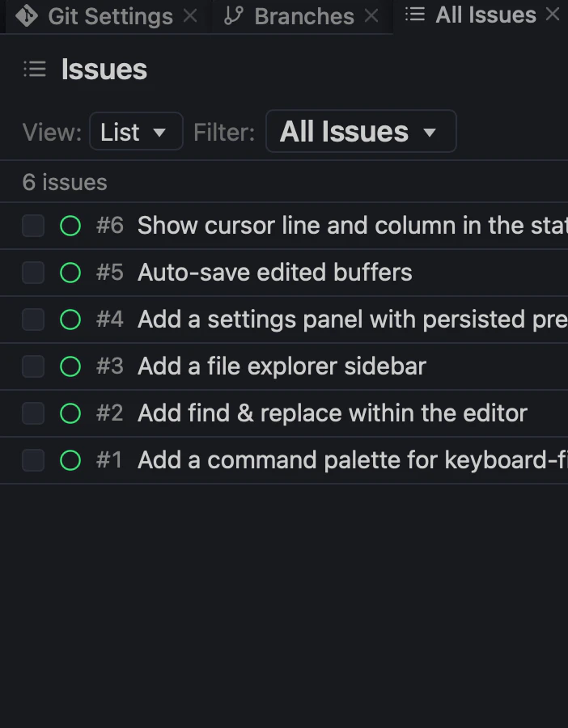Switch to the Git Settings tab
The image size is (568, 728).
[111, 17]
